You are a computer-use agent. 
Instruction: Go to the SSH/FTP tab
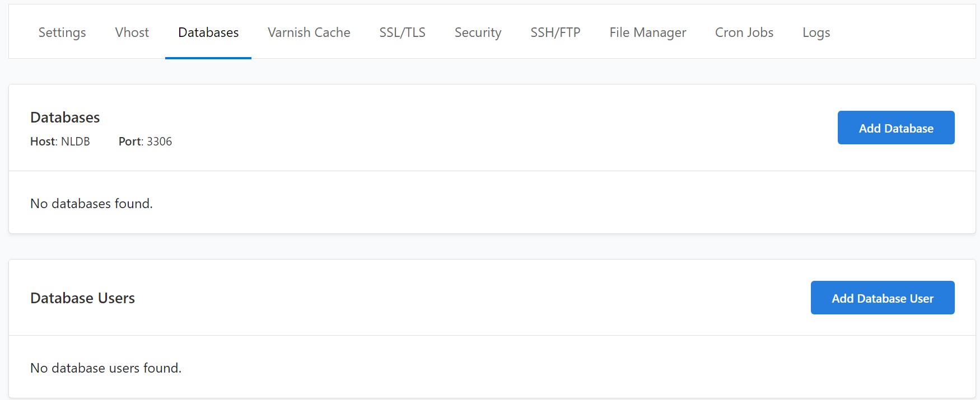coord(555,32)
